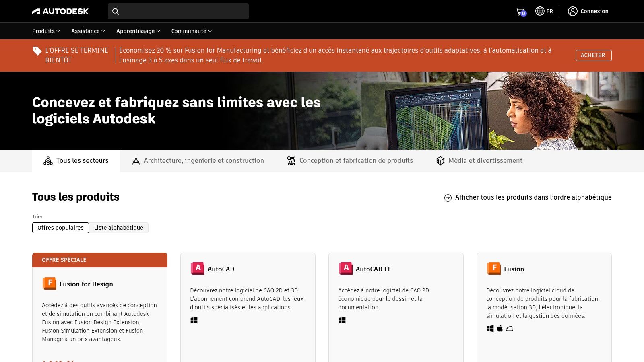Viewport: 644px width, 362px height.
Task: Select the 'Liste alphabétique' sort option
Action: (x=119, y=228)
